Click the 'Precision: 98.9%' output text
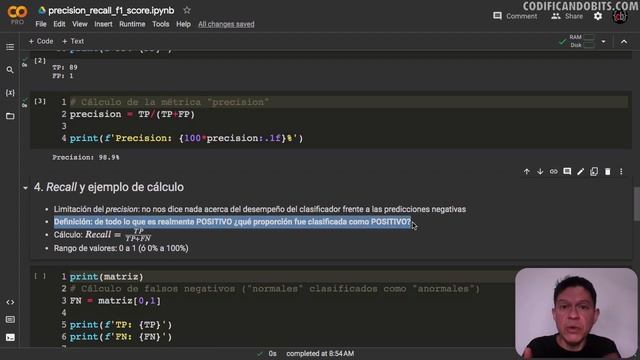 (86, 157)
